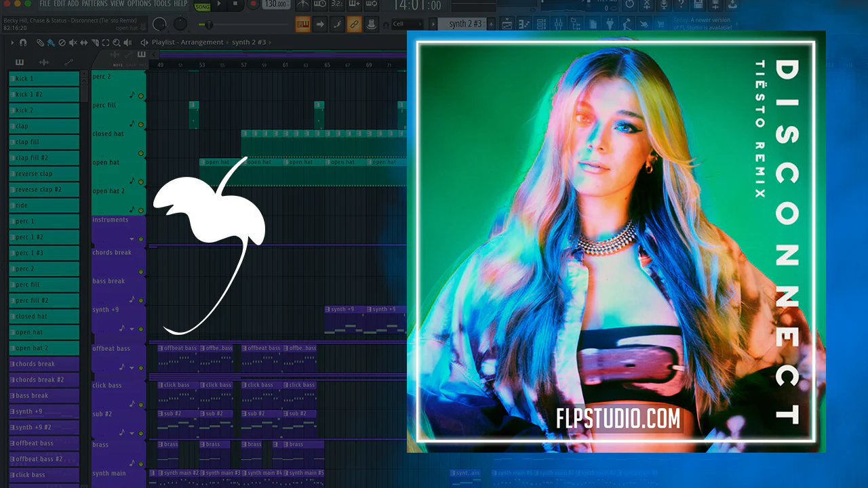Select the playlist Slip tool
Image resolution: width=868 pixels, height=488 pixels.
click(x=83, y=42)
